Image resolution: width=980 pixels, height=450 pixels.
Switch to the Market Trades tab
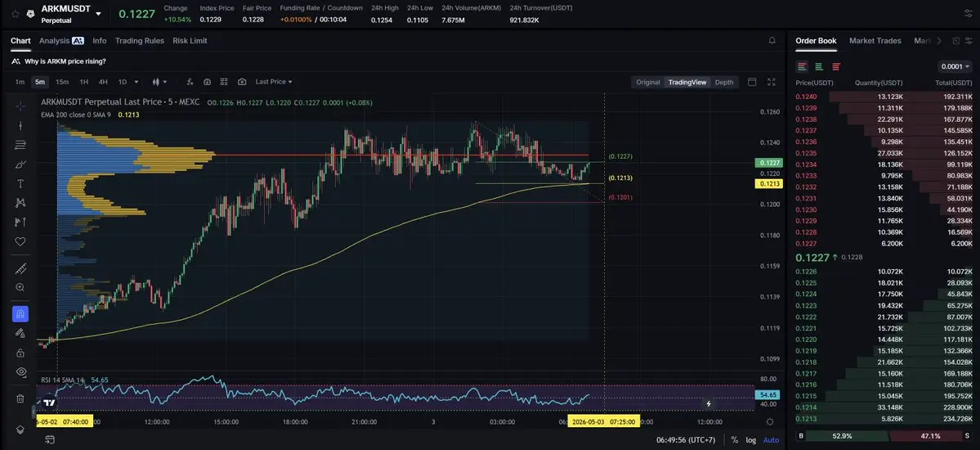tap(875, 41)
